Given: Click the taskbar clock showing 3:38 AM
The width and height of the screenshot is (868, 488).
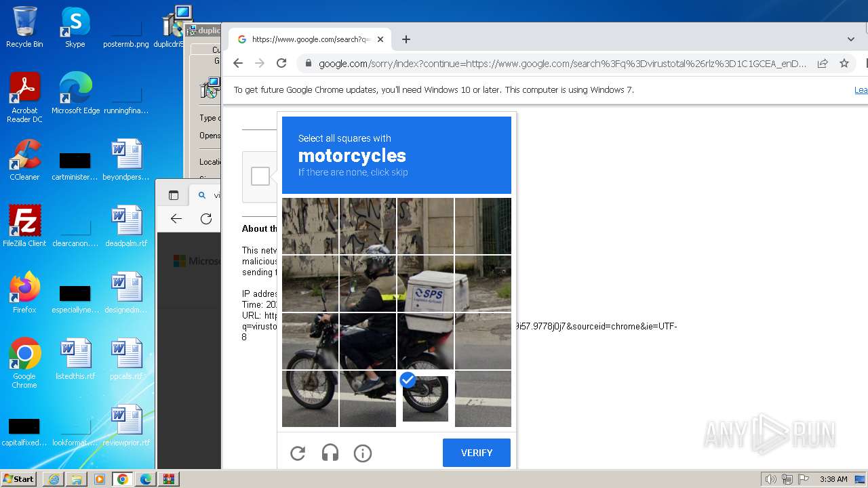Looking at the screenshot, I should point(833,479).
